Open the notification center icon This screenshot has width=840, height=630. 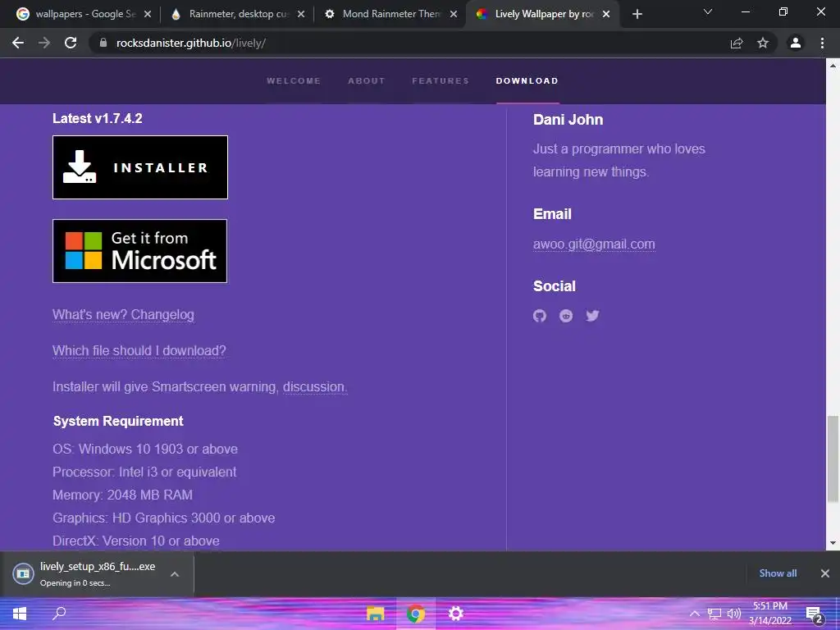click(x=815, y=614)
